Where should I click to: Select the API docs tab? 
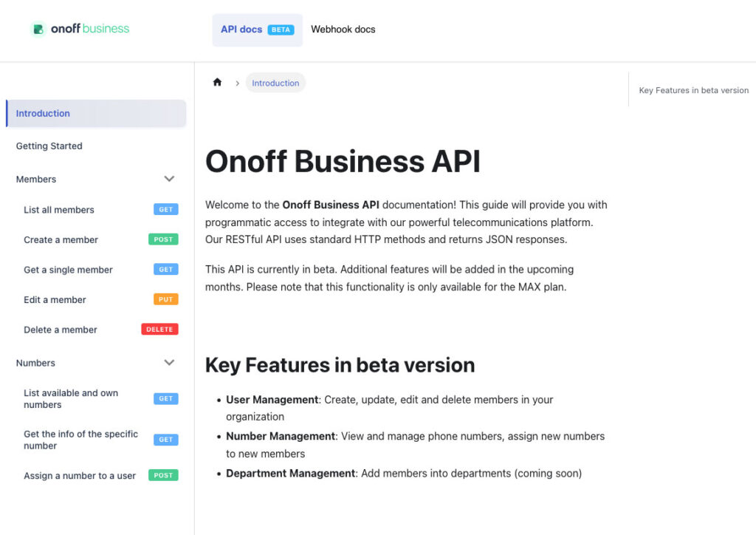click(242, 29)
